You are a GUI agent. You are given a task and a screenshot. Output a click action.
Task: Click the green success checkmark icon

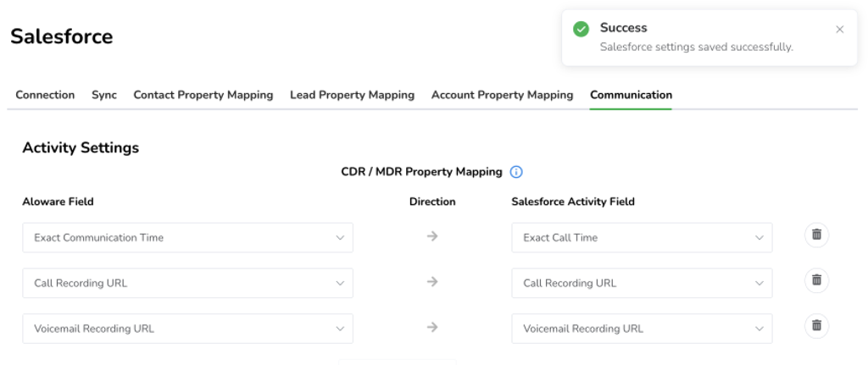pos(581,29)
